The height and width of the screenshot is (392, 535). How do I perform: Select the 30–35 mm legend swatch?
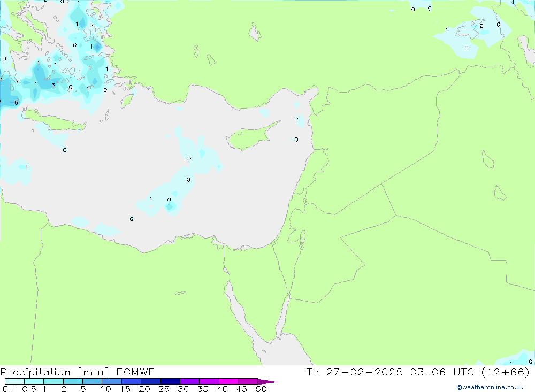click(189, 381)
